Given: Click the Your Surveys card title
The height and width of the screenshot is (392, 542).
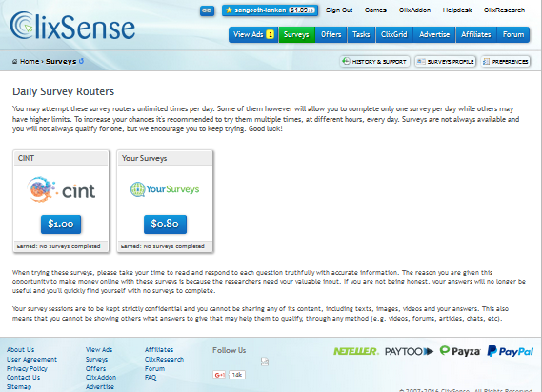Looking at the screenshot, I should (144, 158).
